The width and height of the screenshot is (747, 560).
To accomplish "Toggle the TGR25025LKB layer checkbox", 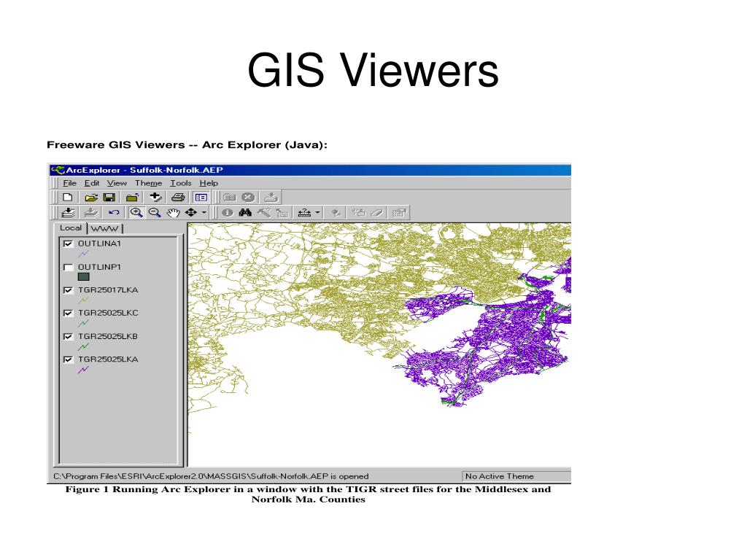I will 68,337.
